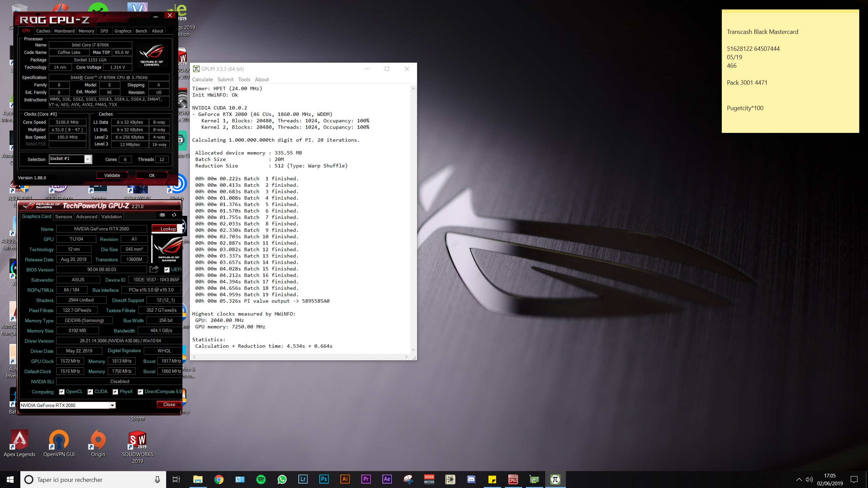Open the Submit menu in GPUPI

(x=225, y=80)
